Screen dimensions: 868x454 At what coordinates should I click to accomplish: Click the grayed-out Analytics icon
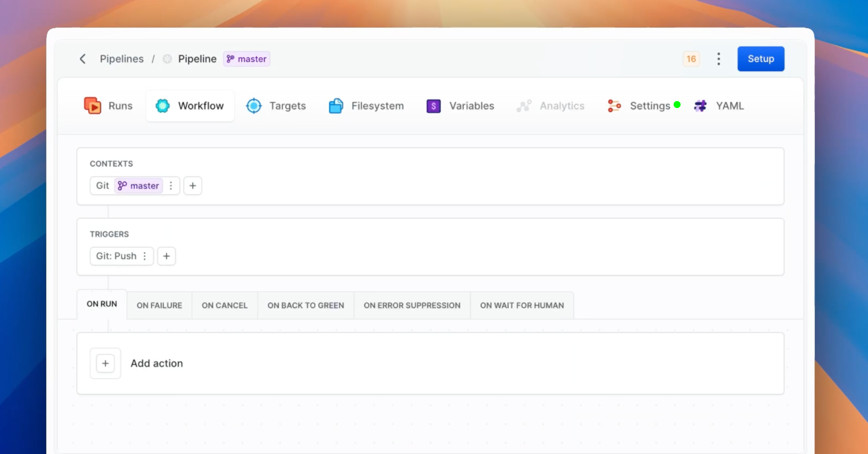[524, 106]
